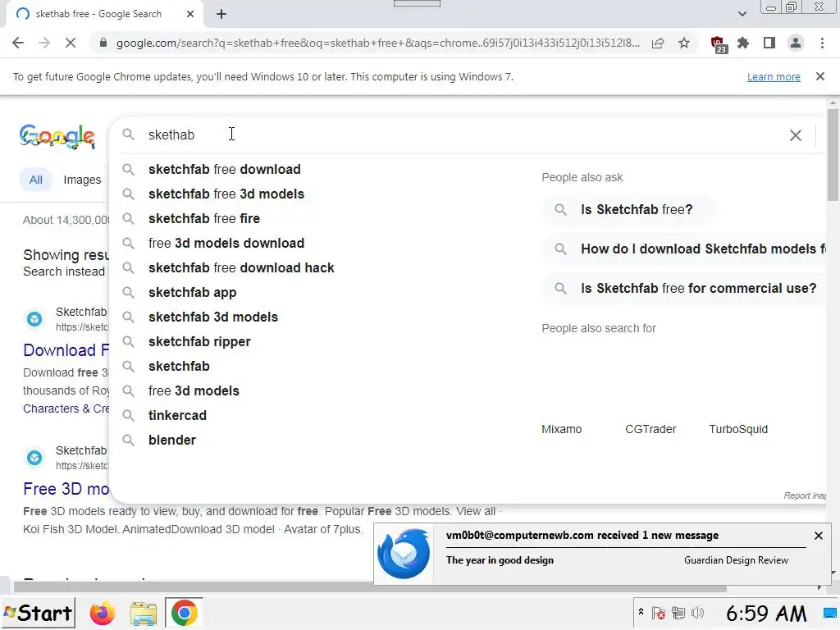Open a new tab with the plus button
The image size is (840, 630).
[x=221, y=14]
